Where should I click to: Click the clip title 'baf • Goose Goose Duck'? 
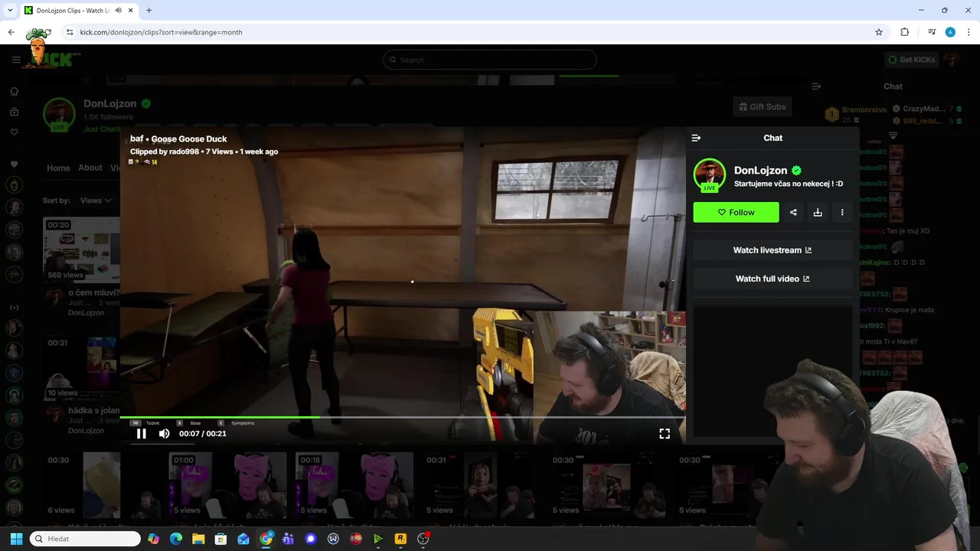point(178,139)
